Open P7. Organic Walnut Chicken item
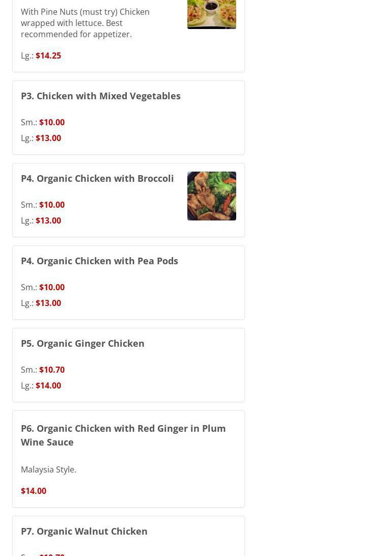 coord(84,531)
